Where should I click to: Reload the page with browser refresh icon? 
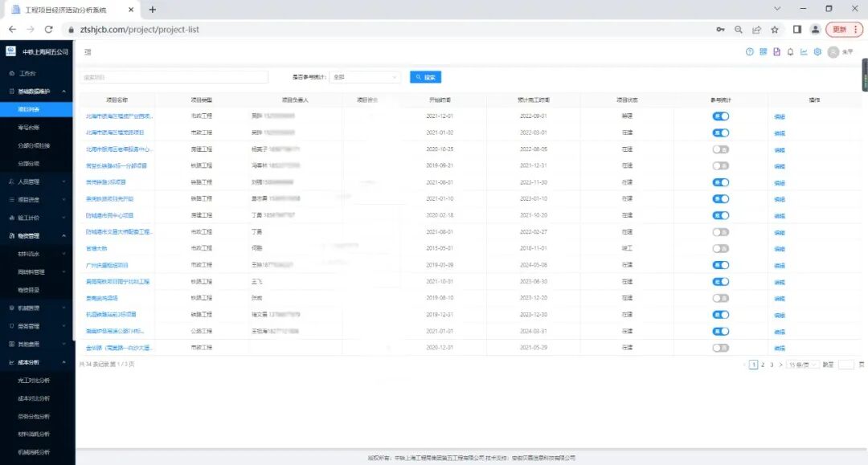pos(49,29)
